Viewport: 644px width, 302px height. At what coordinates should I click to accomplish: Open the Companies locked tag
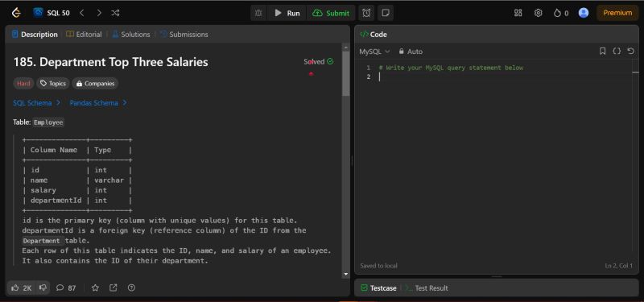click(95, 84)
